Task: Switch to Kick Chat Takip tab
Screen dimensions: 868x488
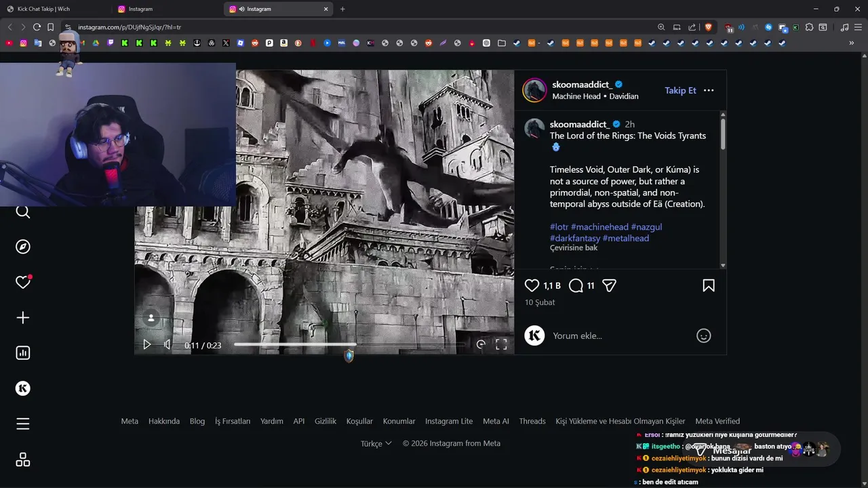Action: pos(56,9)
